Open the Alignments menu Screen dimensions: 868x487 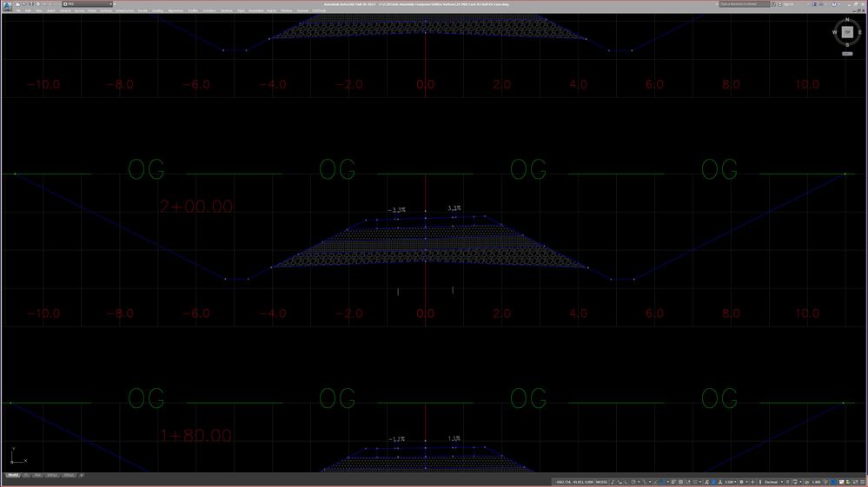coord(176,10)
